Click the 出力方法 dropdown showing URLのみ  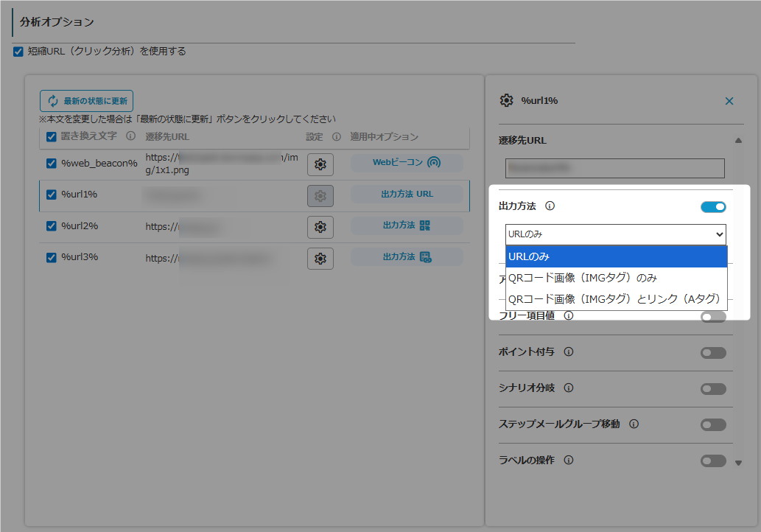[615, 234]
